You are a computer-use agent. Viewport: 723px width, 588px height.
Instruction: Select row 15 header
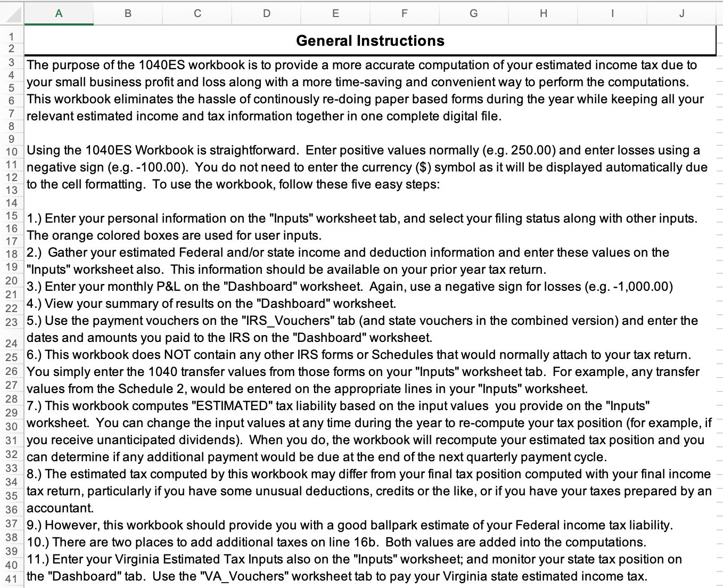(x=12, y=216)
